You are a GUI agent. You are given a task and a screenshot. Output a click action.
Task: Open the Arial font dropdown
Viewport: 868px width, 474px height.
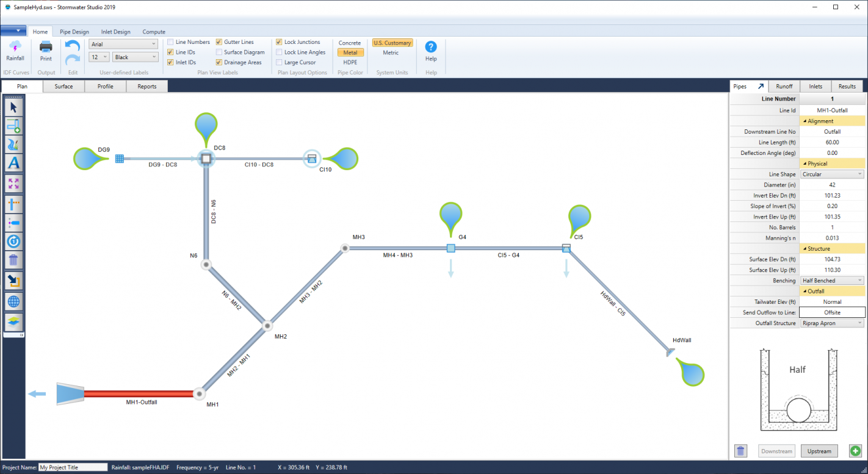[x=123, y=44]
